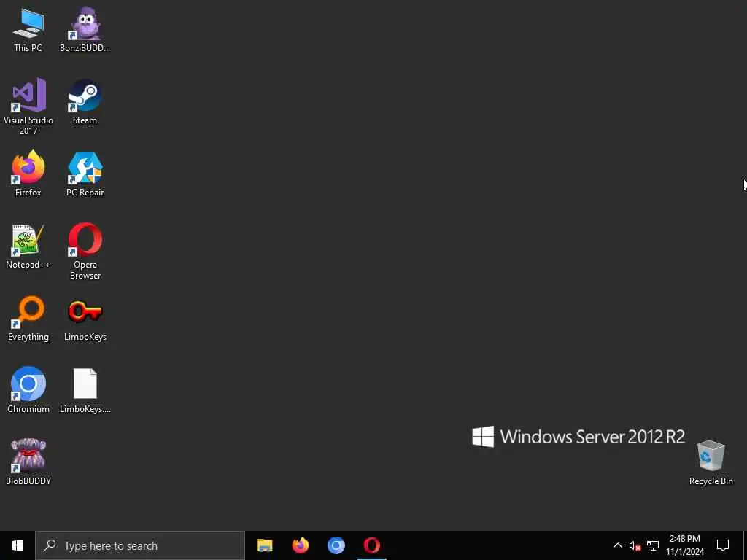Select the Visual Studio 2017 shortcut
747x560 pixels.
[28, 106]
